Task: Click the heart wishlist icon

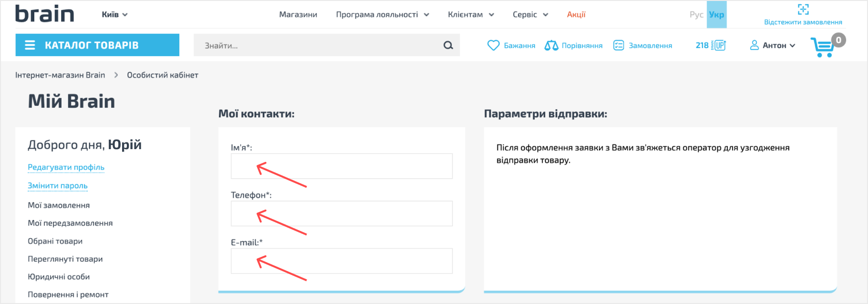Action: pos(493,45)
